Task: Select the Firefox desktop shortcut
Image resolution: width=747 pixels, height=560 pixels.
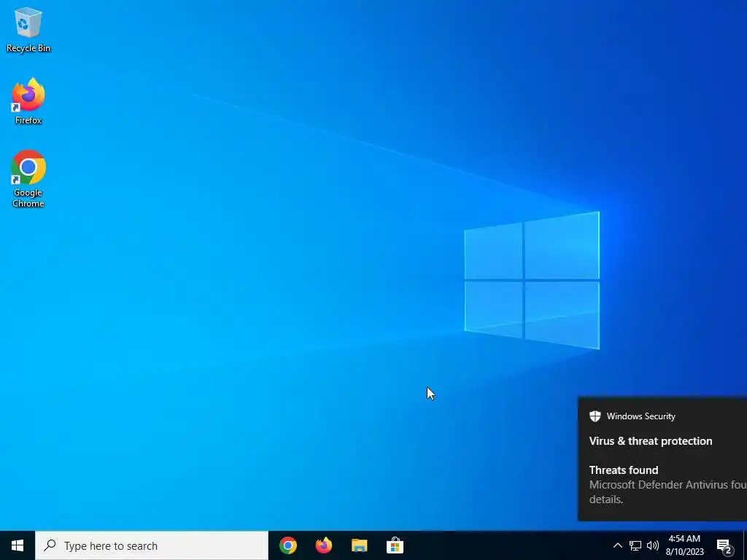Action: click(28, 101)
